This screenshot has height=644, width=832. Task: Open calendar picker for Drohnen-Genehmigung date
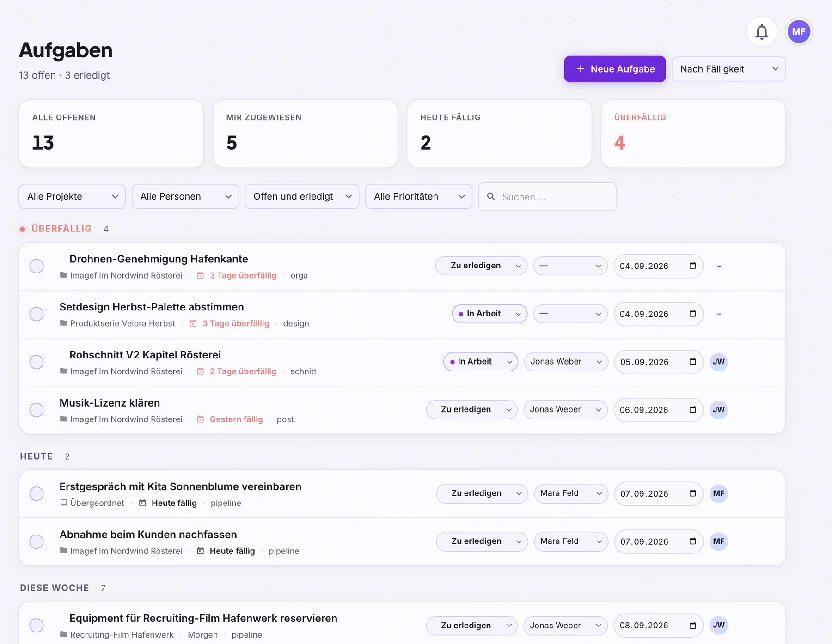692,266
